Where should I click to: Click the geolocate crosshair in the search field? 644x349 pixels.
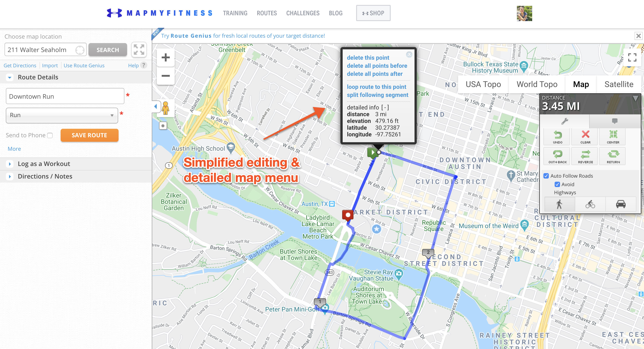[80, 50]
